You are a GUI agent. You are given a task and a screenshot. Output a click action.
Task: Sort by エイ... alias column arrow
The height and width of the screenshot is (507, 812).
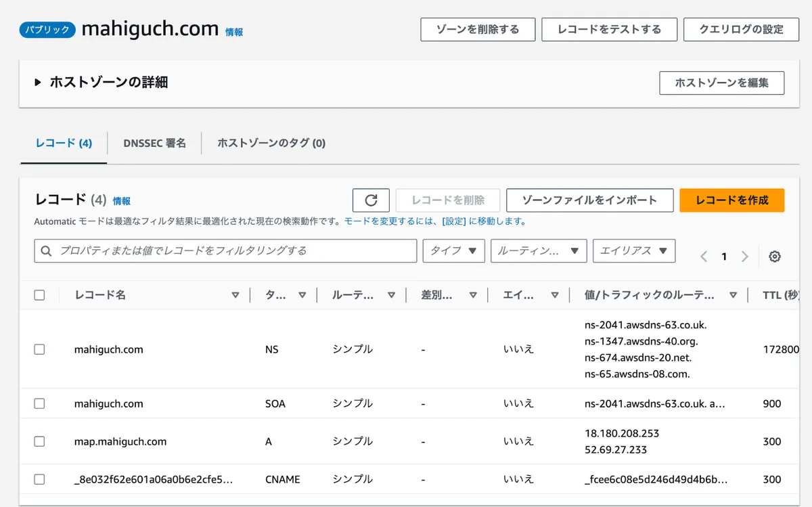tap(555, 295)
